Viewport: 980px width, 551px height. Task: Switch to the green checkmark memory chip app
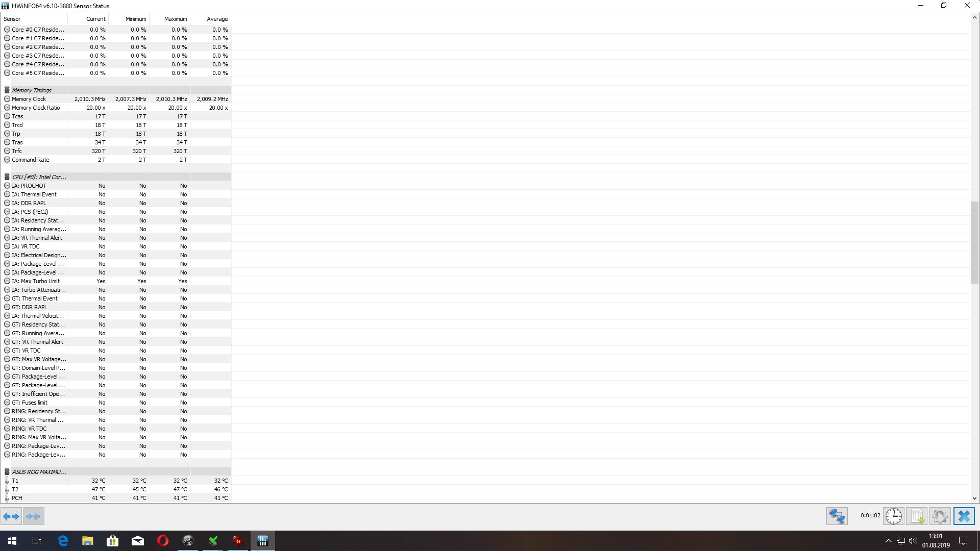tap(213, 541)
